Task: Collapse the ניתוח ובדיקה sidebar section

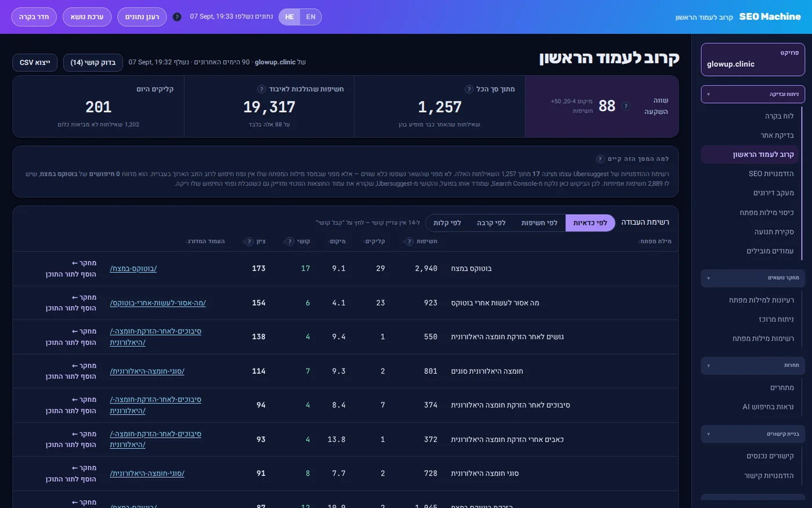Action: [753, 94]
